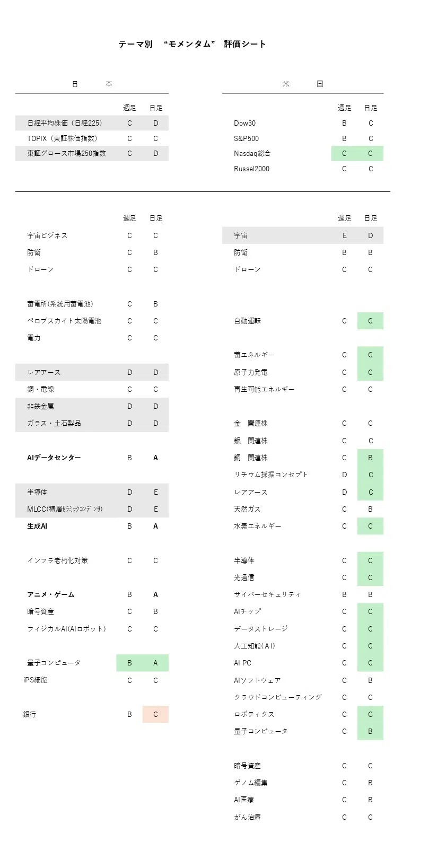Select the US 銅 関連株 green B cell

pos(370,458)
